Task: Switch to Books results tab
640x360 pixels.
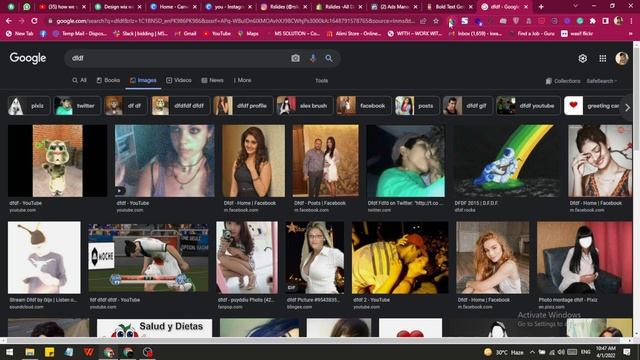Action: coord(108,80)
